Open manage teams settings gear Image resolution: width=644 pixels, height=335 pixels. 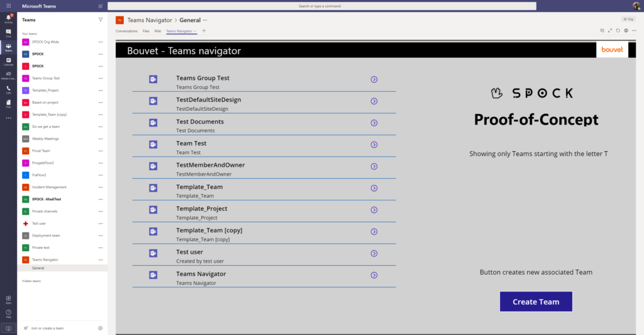(x=100, y=328)
